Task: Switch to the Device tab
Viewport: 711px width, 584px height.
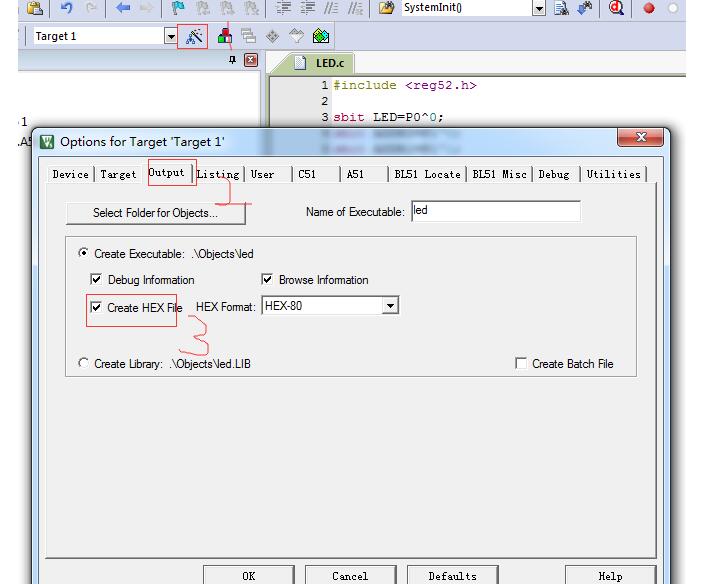Action: 70,175
